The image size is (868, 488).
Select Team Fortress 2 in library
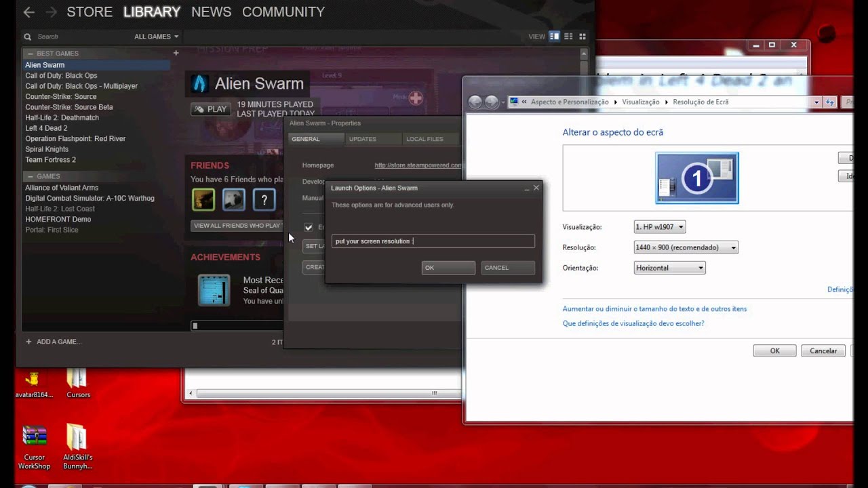pos(50,160)
